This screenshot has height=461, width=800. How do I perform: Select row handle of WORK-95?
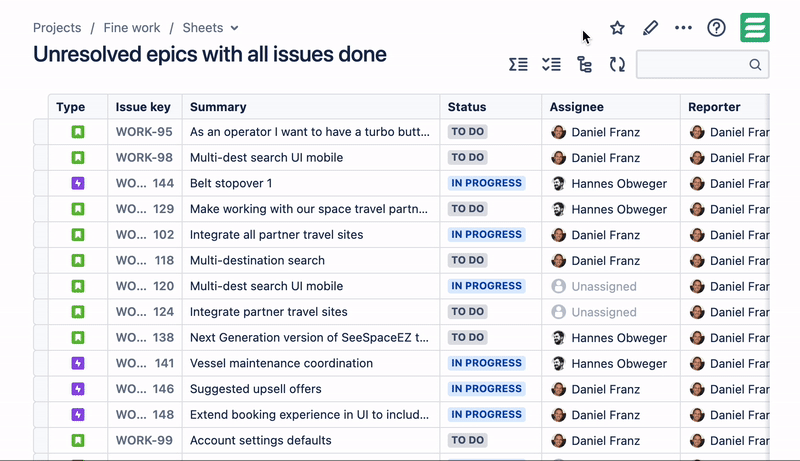click(x=41, y=132)
